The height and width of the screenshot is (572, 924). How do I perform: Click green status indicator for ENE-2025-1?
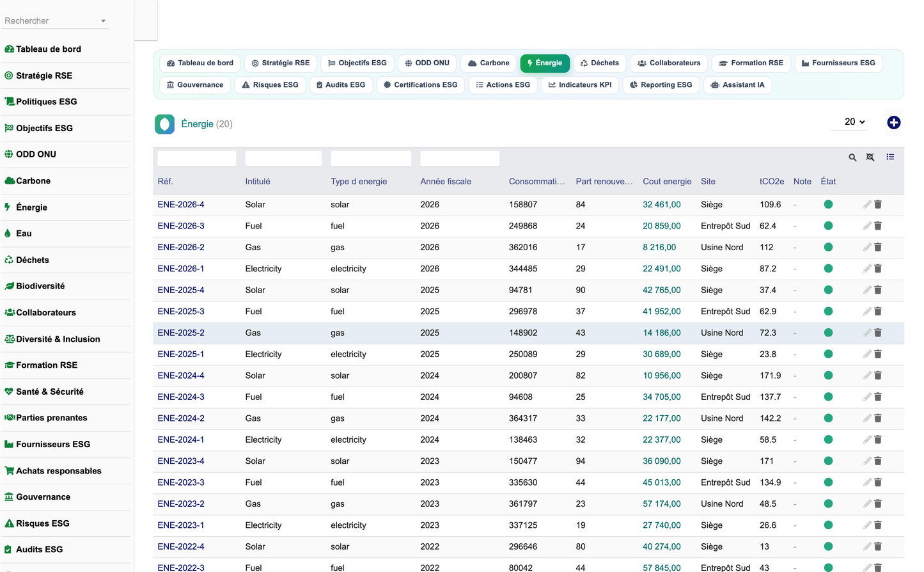(x=827, y=354)
